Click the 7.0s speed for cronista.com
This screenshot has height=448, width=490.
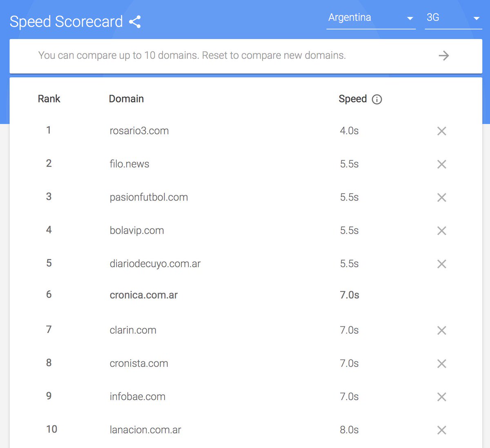tap(349, 363)
